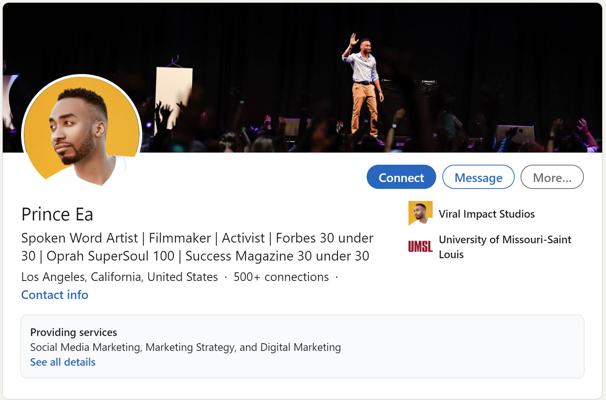
Task: Open the Viral Impact Studios company name
Action: click(x=486, y=214)
